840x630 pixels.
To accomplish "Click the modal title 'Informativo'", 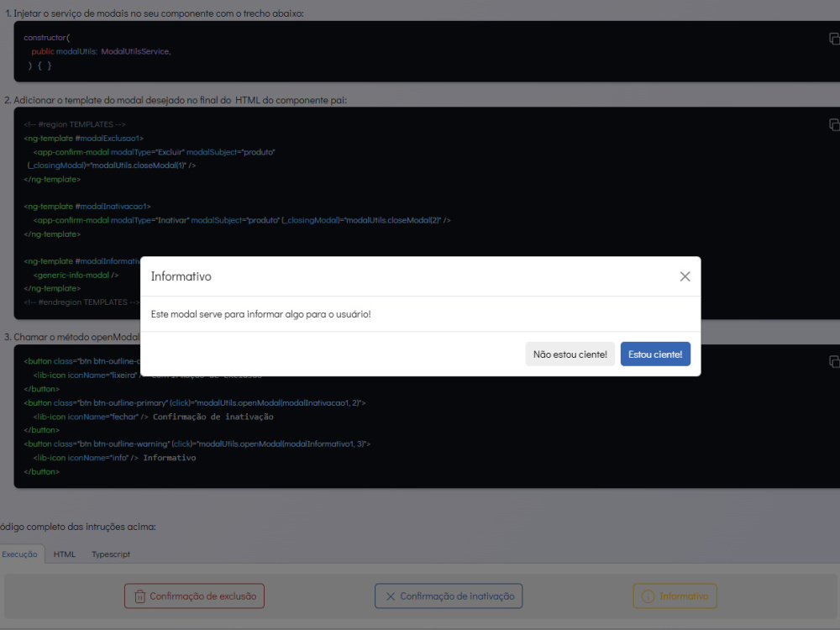I will tap(181, 276).
